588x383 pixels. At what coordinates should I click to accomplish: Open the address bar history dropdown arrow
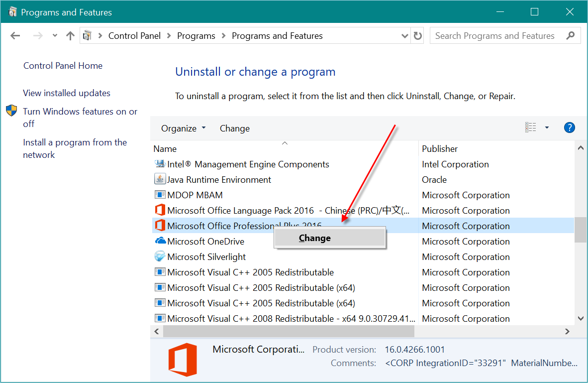point(404,35)
